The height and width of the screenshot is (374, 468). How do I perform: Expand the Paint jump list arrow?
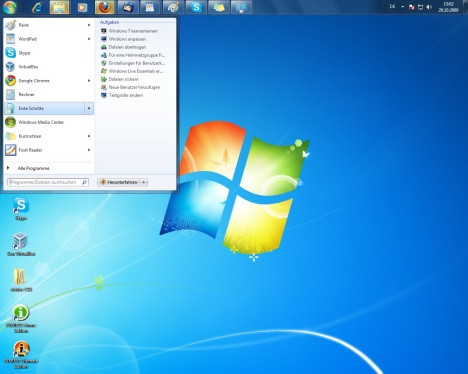(89, 25)
